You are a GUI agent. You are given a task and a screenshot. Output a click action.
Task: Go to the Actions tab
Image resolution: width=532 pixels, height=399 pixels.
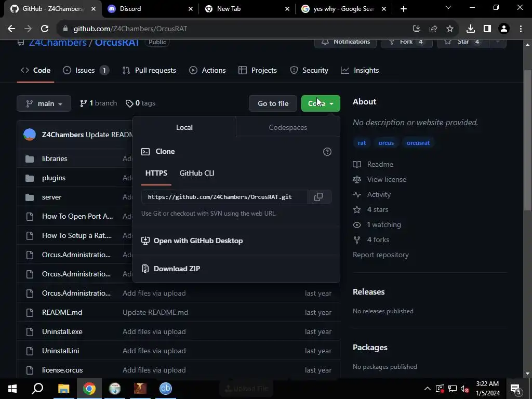[207, 70]
